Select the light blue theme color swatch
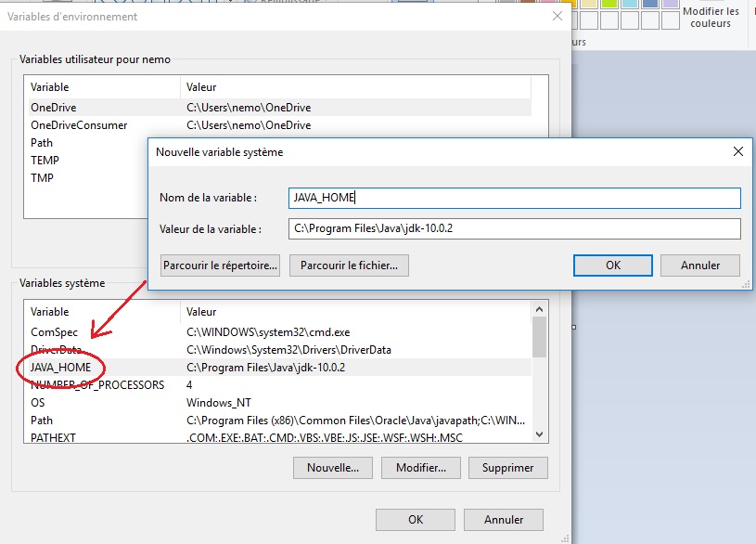756x544 pixels. [x=628, y=5]
